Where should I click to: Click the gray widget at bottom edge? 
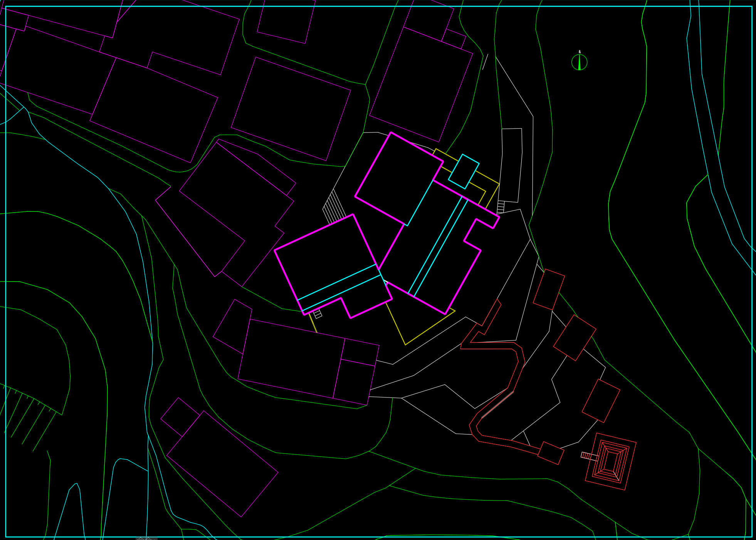coord(146,538)
